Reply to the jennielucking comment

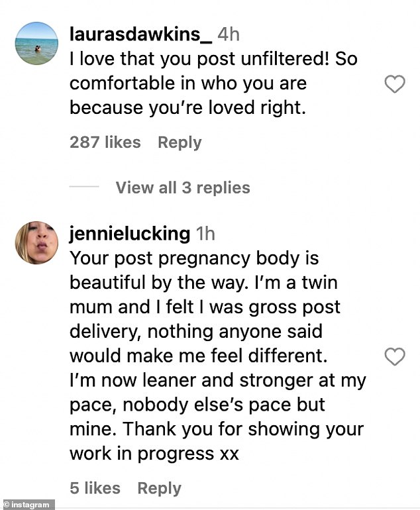(x=159, y=488)
